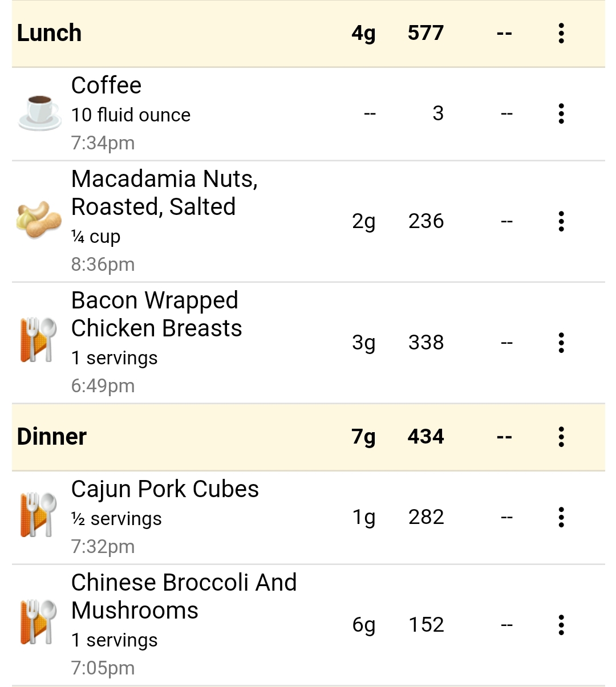This screenshot has height=687, width=616.
Task: Open more options for Bacon Wrapped Chicken
Action: coord(561,343)
